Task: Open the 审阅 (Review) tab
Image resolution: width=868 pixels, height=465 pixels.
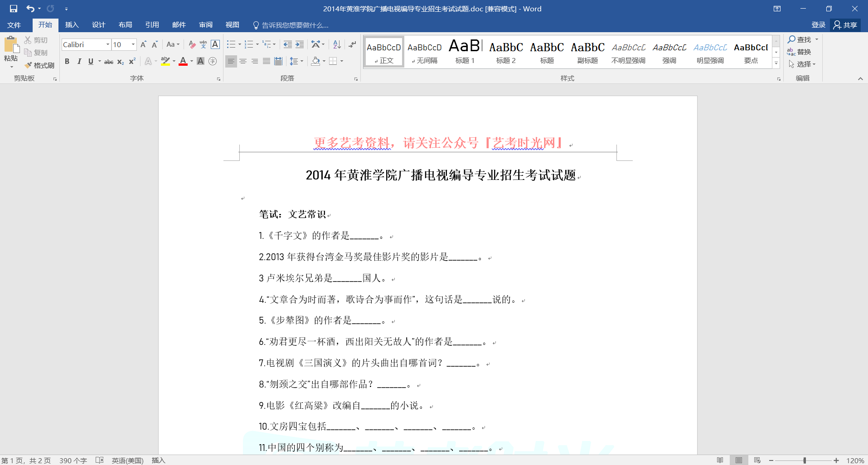Action: (206, 25)
